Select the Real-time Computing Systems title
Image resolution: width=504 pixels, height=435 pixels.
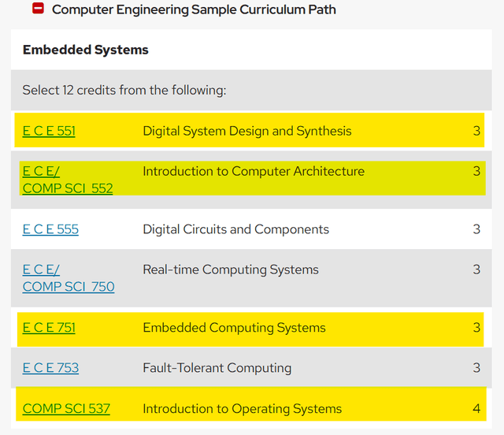pos(230,270)
